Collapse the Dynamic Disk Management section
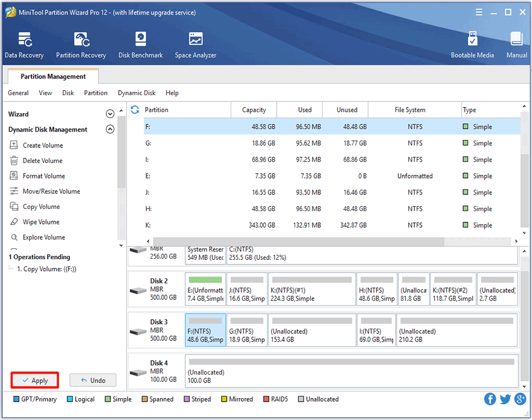This screenshot has height=420, width=532. 110,129
